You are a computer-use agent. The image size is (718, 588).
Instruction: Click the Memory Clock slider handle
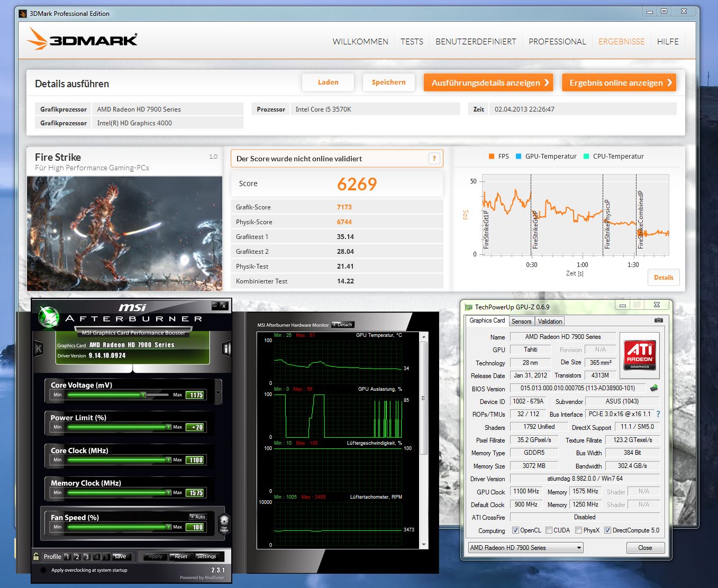169,492
